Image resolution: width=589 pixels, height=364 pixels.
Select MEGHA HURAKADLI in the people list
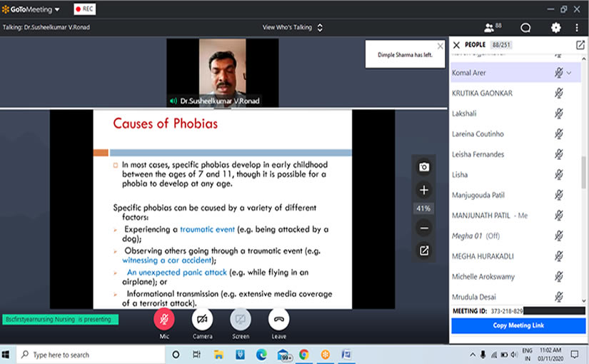point(483,256)
